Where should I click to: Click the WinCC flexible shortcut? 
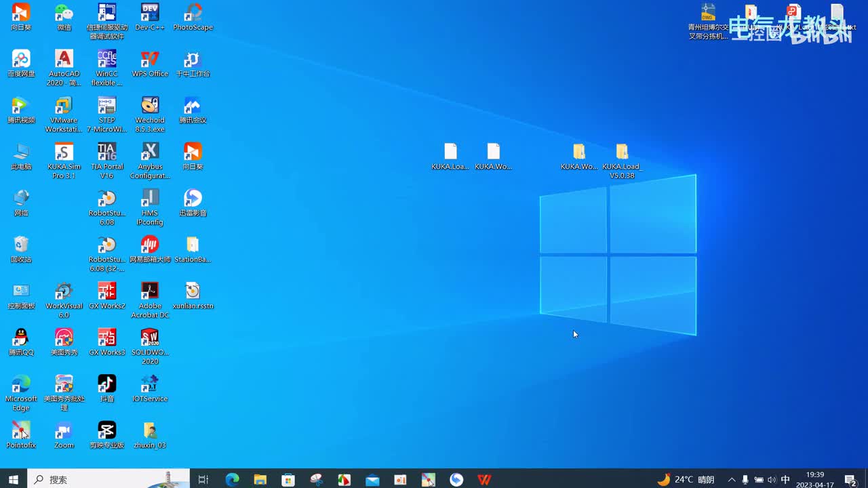click(x=107, y=68)
